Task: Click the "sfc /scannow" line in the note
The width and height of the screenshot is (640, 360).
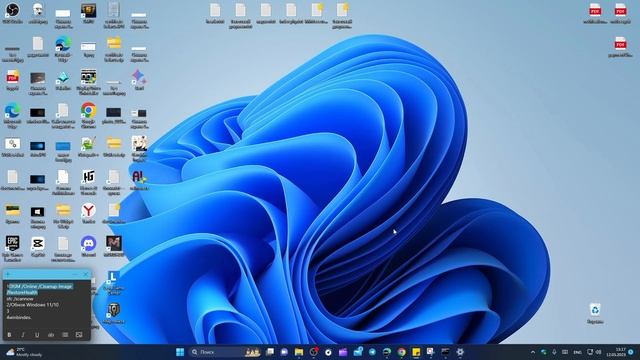Action: 20,299
